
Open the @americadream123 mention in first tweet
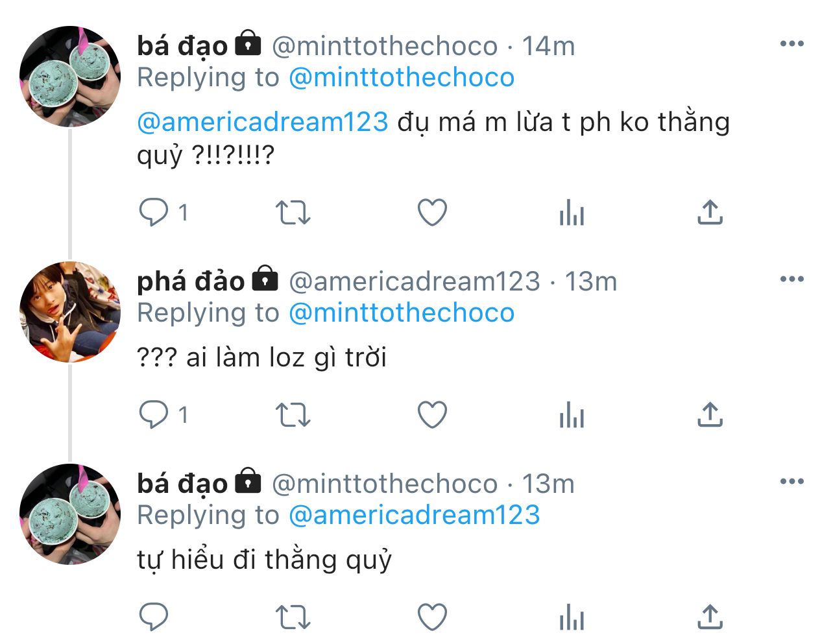coord(263,122)
